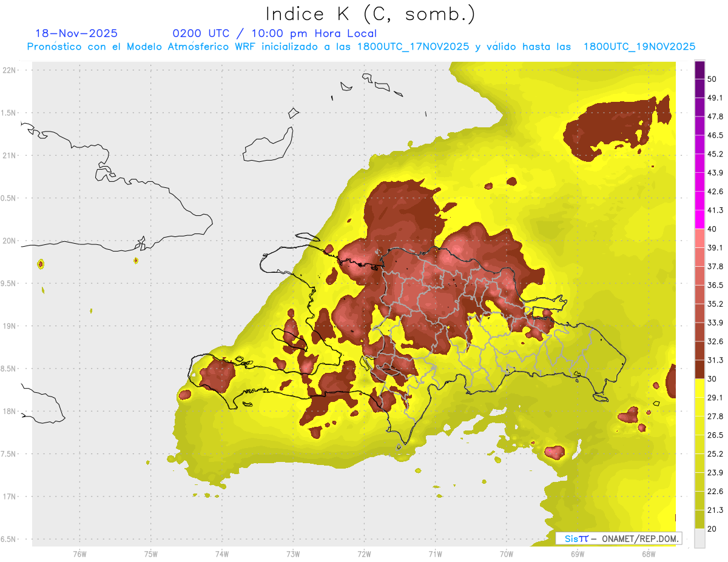Click the '68W' longitude label

[x=649, y=554]
